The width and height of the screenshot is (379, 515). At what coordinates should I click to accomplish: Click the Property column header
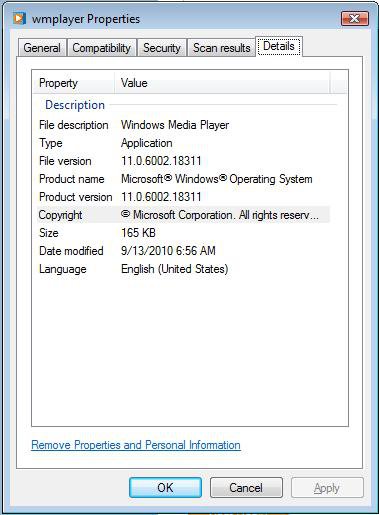coord(74,83)
